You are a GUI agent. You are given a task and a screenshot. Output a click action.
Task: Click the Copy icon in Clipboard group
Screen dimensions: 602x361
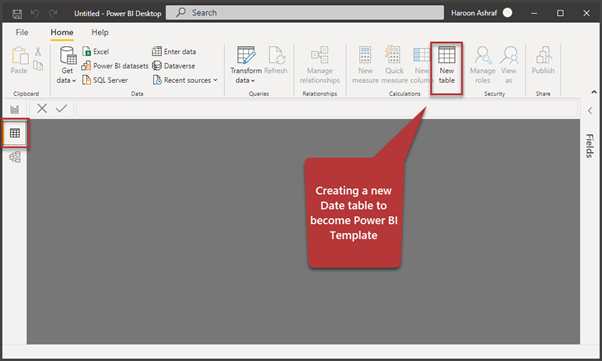[38, 66]
